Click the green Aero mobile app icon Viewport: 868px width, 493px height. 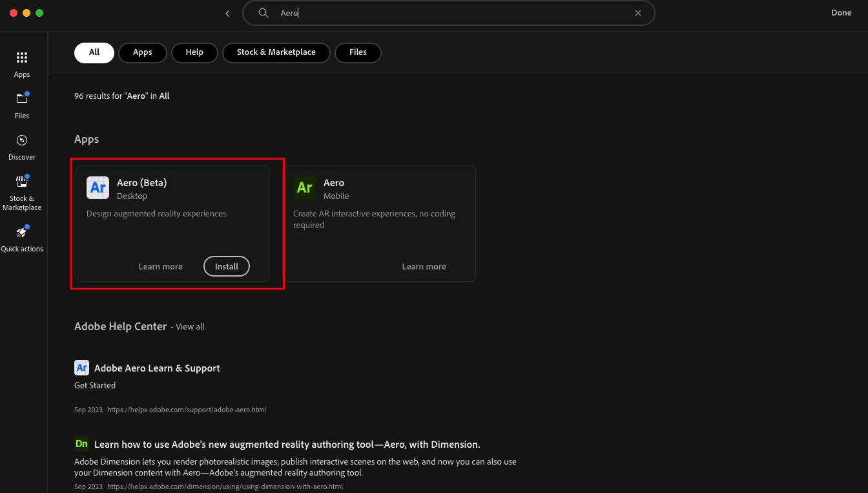pos(305,188)
